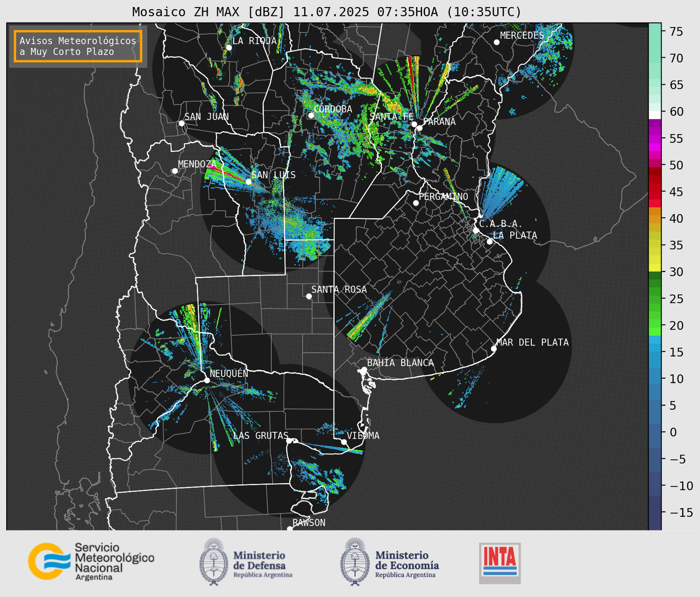This screenshot has height=597, width=700.
Task: Click the CORDOBA city marker dot
Action: pos(311,115)
